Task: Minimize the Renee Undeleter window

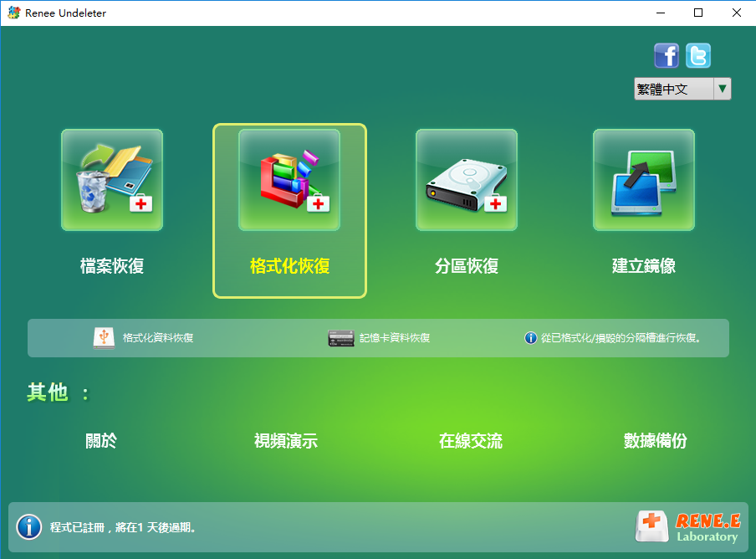Action: click(x=661, y=13)
